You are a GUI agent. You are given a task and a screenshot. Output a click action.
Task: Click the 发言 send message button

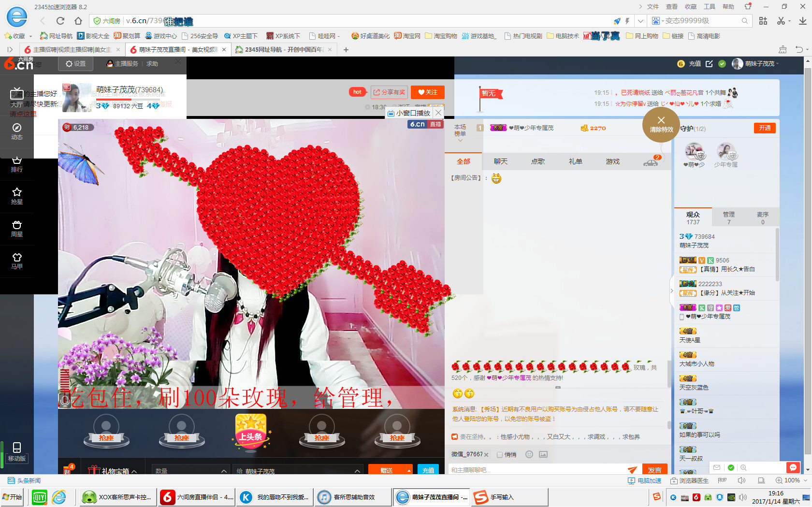coord(655,470)
